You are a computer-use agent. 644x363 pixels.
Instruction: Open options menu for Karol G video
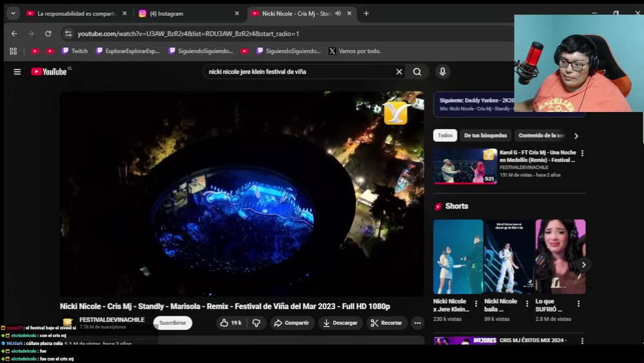[x=582, y=153]
